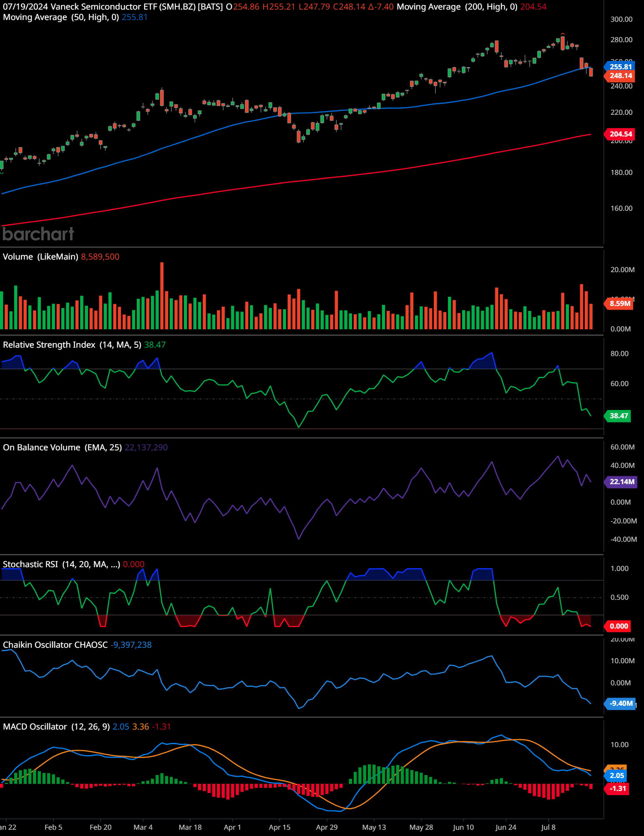Screen dimensions: 644x836
Task: Click the 300.00 price axis label
Action: click(621, 19)
